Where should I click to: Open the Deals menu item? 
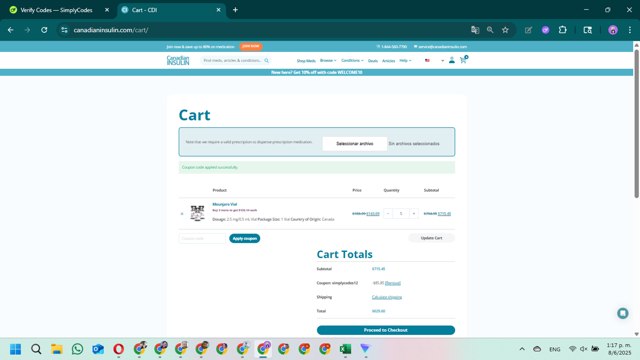[373, 60]
